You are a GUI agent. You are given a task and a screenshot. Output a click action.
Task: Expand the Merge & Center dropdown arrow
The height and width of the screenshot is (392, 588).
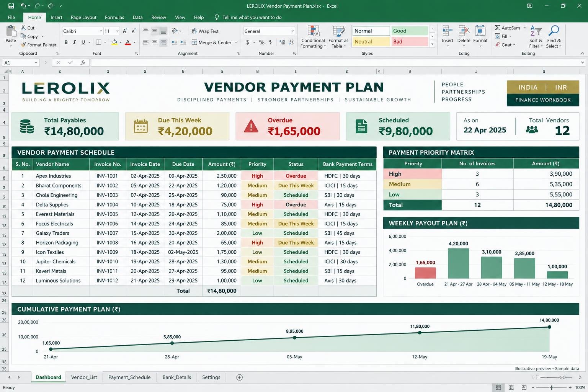click(x=236, y=42)
